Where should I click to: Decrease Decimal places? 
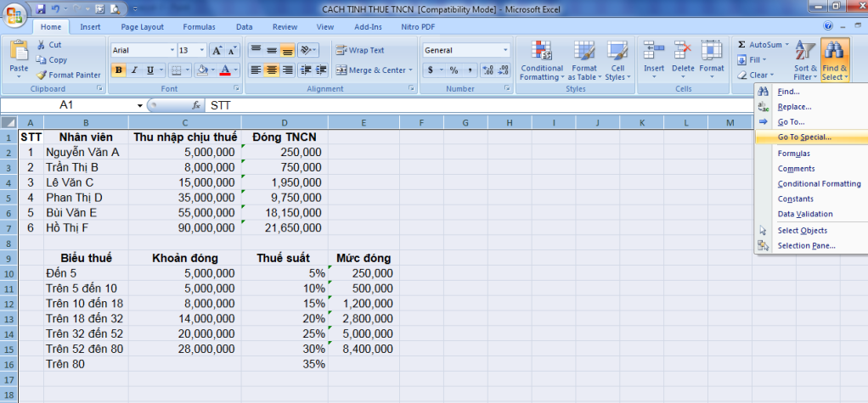[503, 70]
